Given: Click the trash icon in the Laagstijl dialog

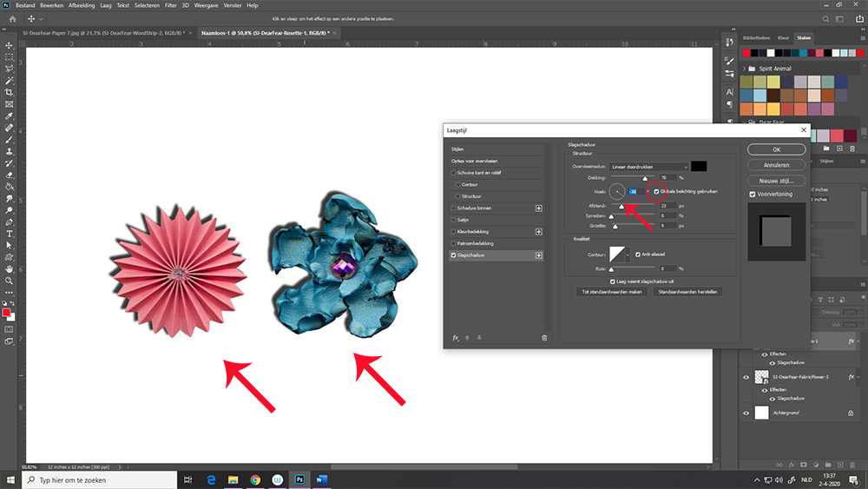Looking at the screenshot, I should [544, 338].
